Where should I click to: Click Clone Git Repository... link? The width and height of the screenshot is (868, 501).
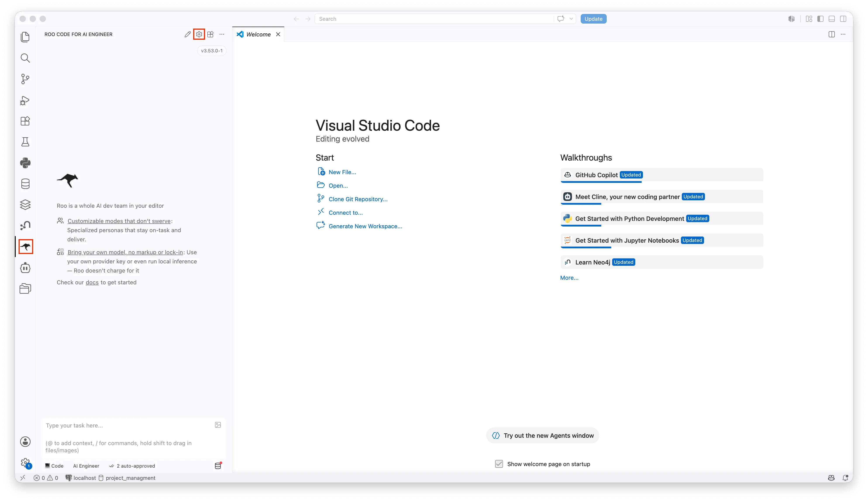pos(358,199)
